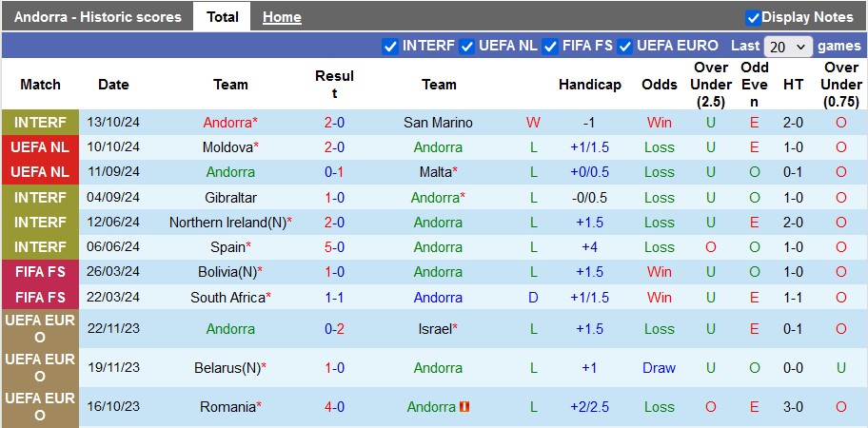Image resolution: width=868 pixels, height=428 pixels.
Task: Click the Over Under (2.5) column header
Action: pos(711,85)
